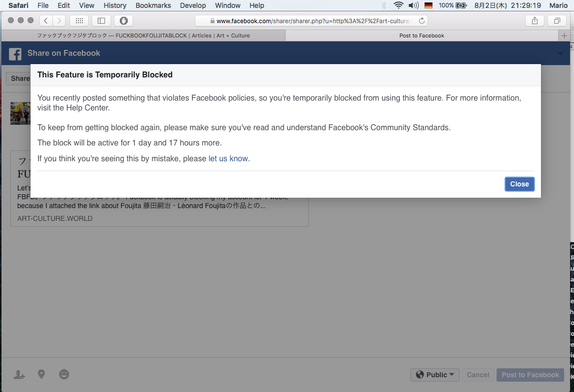Image resolution: width=574 pixels, height=392 pixels.
Task: Click the Safari back navigation arrow
Action: click(x=46, y=21)
